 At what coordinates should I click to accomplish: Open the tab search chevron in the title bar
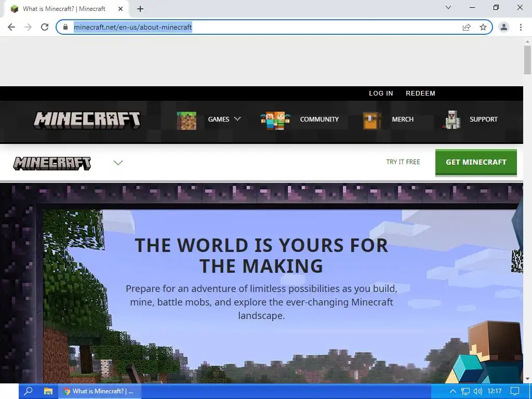[448, 7]
